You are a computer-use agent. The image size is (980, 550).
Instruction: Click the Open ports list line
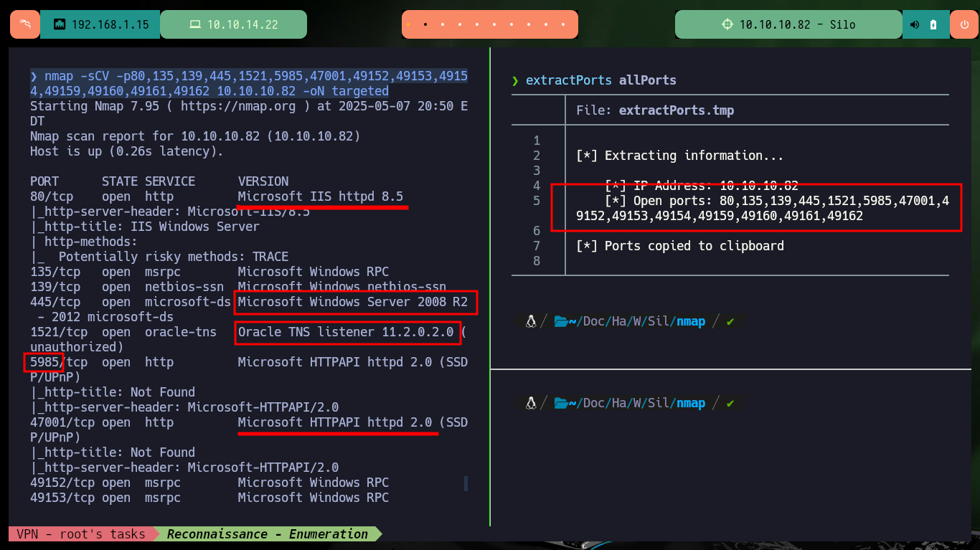(x=763, y=208)
